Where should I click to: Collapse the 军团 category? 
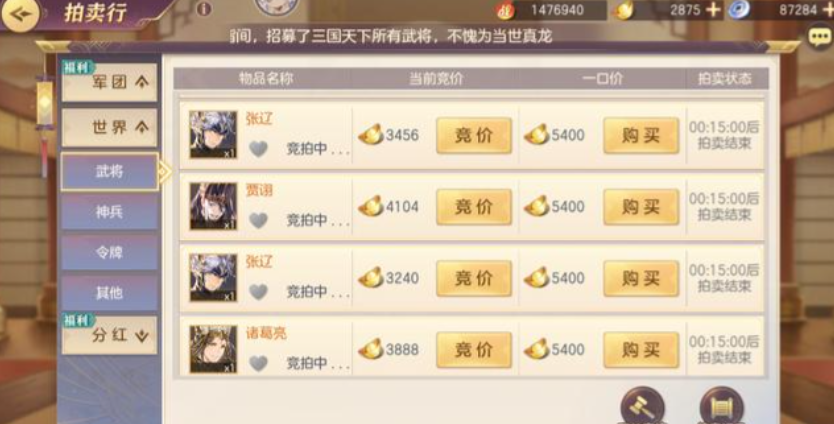pyautogui.click(x=110, y=82)
